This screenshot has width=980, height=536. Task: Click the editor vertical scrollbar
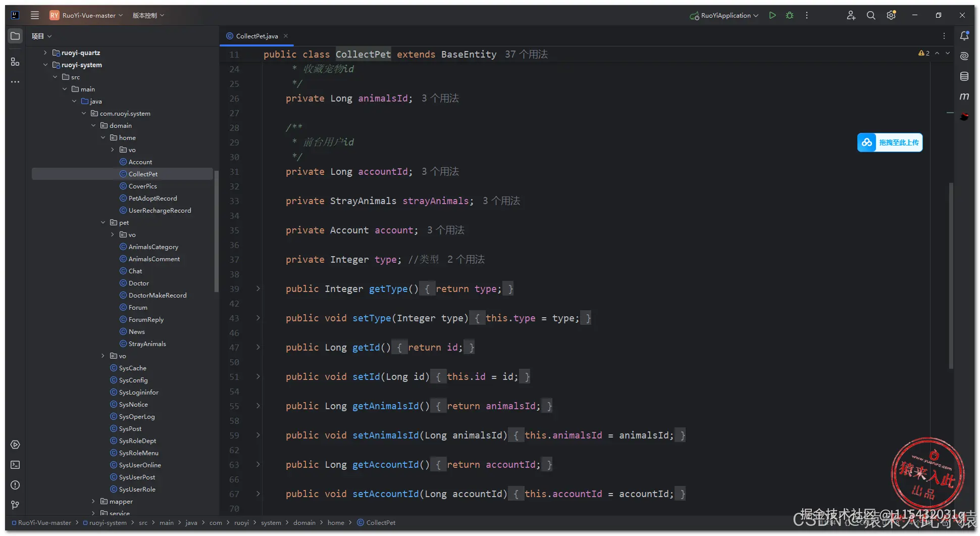pos(951,276)
